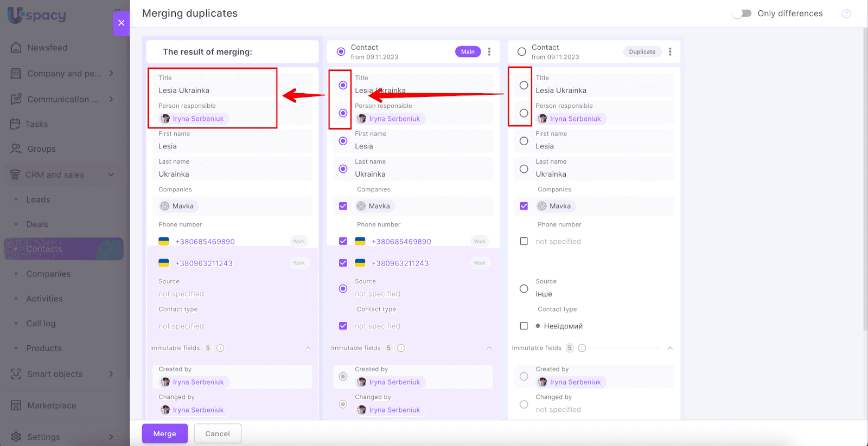The height and width of the screenshot is (446, 868).
Task: Click Mavka company chip in Duplicate contact
Action: point(556,206)
